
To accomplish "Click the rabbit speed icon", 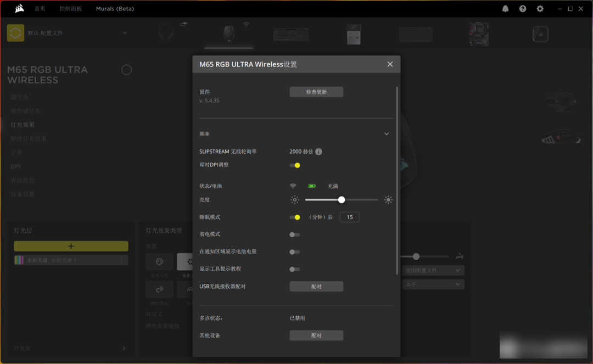I will (460, 256).
